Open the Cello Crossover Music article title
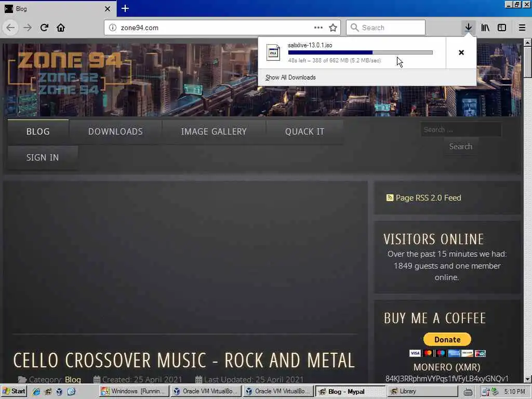Screen dimensions: 532x399 point(184,361)
